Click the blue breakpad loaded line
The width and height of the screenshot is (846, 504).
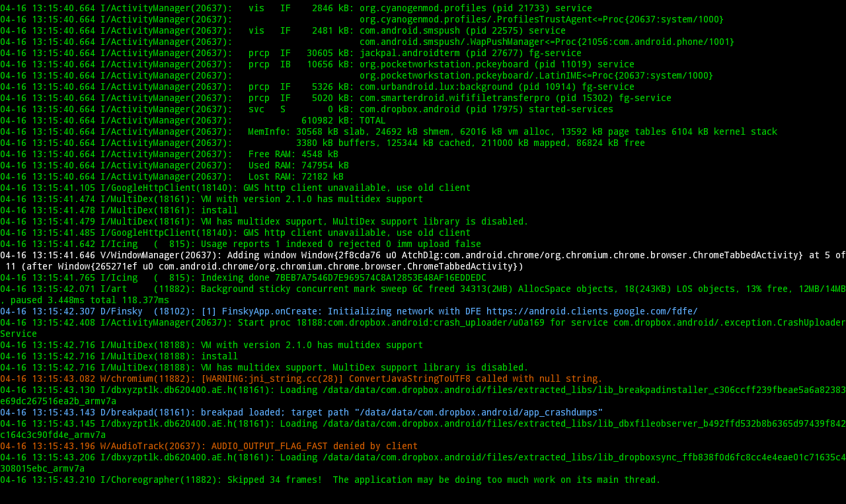pyautogui.click(x=301, y=413)
